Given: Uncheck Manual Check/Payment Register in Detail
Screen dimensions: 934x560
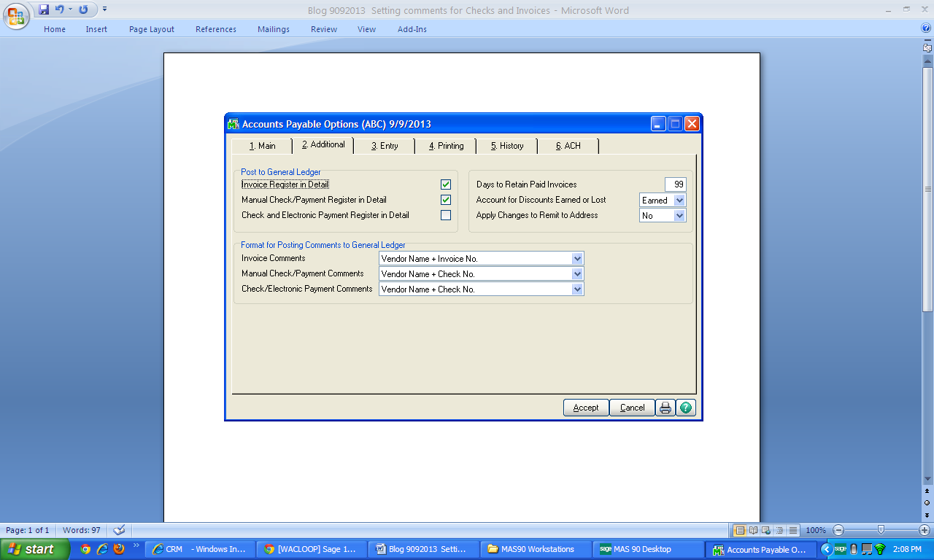Looking at the screenshot, I should [x=446, y=200].
